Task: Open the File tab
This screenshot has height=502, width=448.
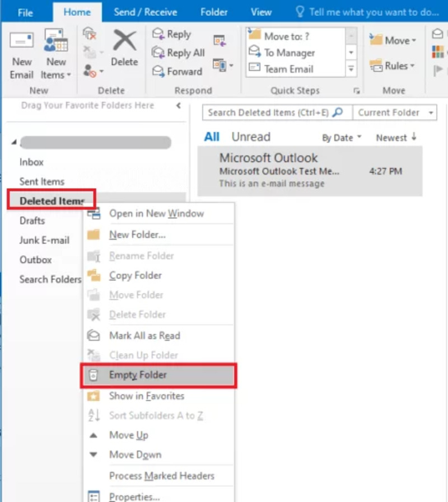Action: click(x=25, y=12)
